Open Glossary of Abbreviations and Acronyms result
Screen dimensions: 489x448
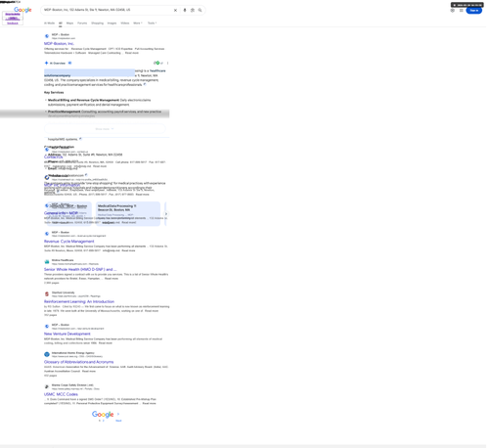(79, 362)
